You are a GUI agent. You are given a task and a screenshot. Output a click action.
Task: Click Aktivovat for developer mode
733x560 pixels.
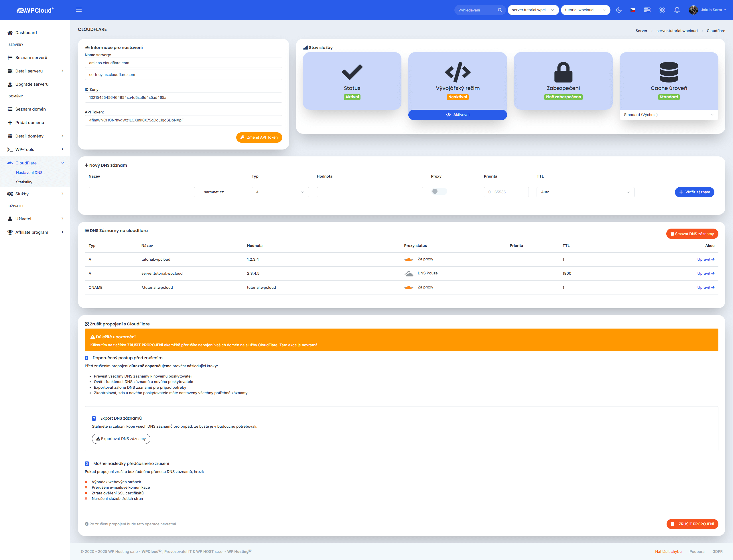457,115
